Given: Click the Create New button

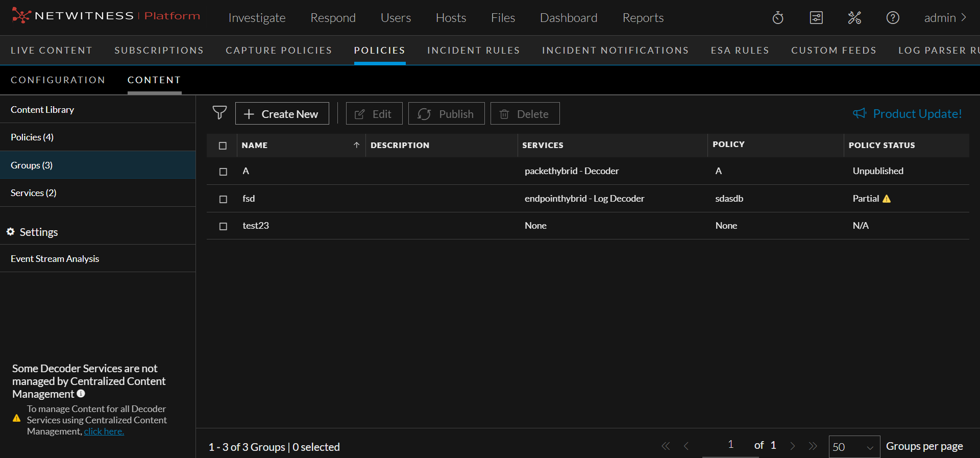Looking at the screenshot, I should [x=282, y=113].
